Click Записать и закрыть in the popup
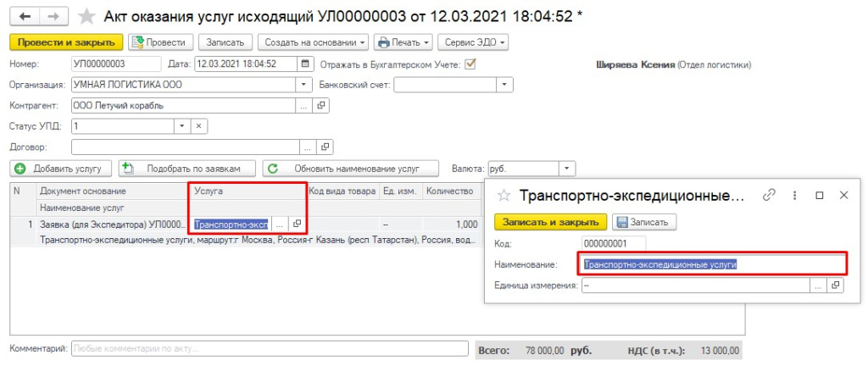The image size is (868, 366). [x=551, y=222]
